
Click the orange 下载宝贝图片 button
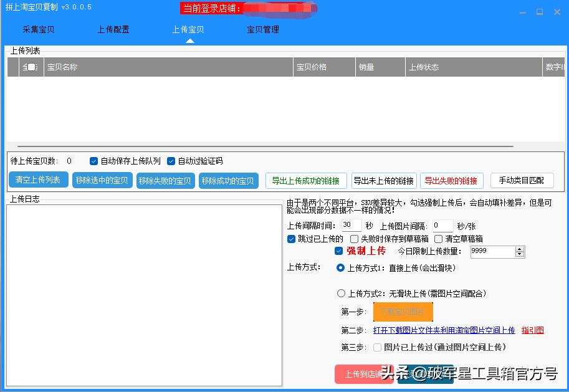click(403, 312)
